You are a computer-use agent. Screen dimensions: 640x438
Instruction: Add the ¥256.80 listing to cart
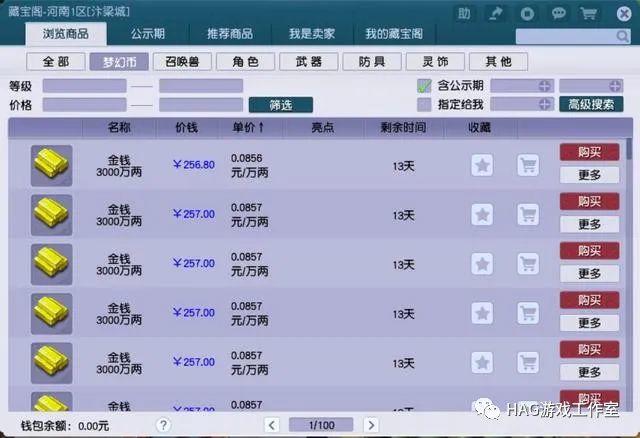528,165
